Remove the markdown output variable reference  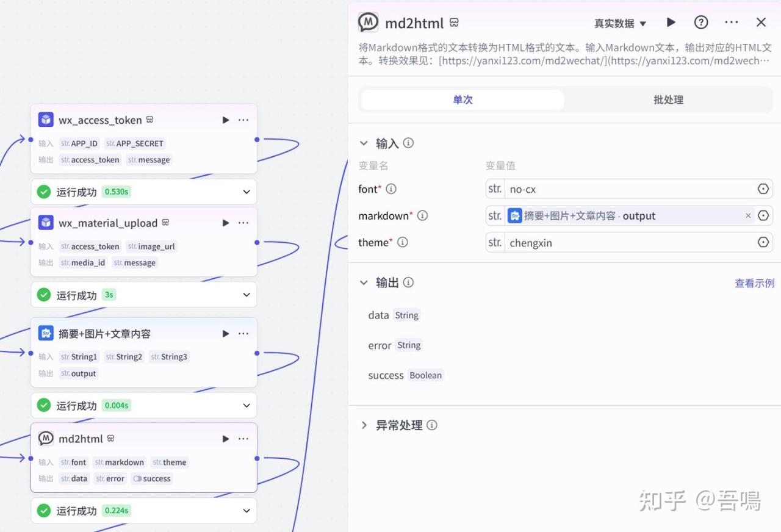click(x=748, y=216)
